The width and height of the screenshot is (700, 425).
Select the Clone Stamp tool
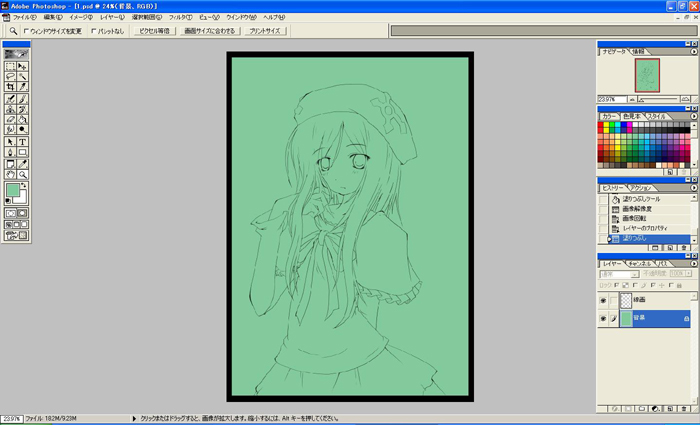coord(10,109)
